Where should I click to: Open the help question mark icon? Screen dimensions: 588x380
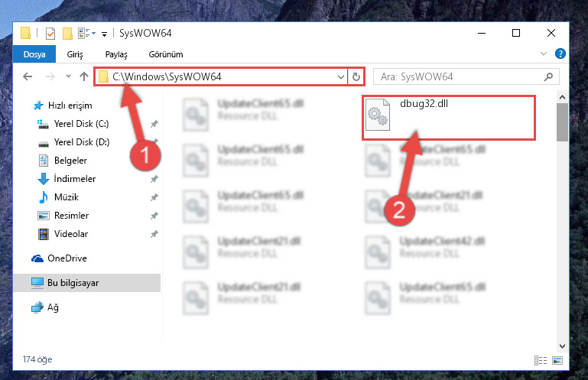click(x=560, y=54)
